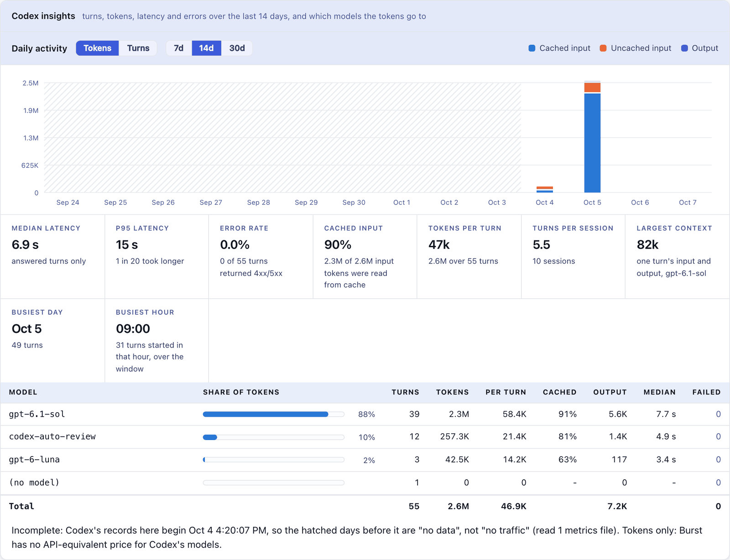Click the P95 Latency 15 s value

click(127, 245)
